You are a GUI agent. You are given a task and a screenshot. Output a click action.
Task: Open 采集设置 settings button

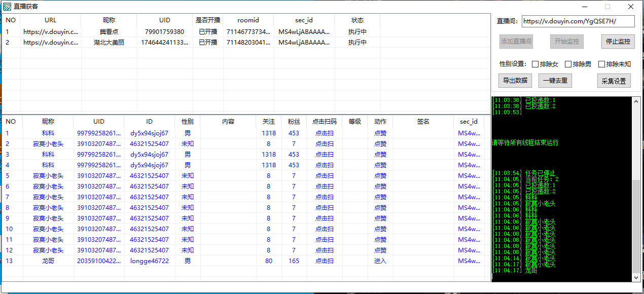(614, 81)
